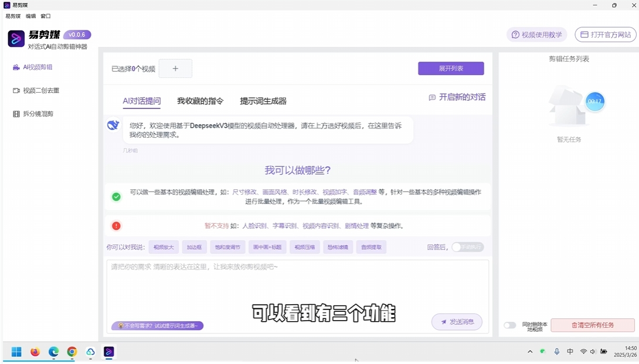Click the v0.0.6 version badge
The image size is (639, 364).
point(77,35)
